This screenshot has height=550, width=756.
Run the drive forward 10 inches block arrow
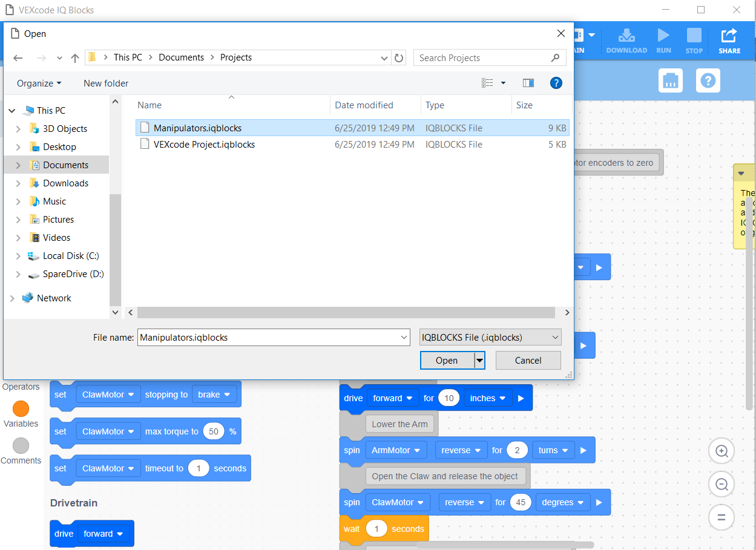pyautogui.click(x=522, y=398)
